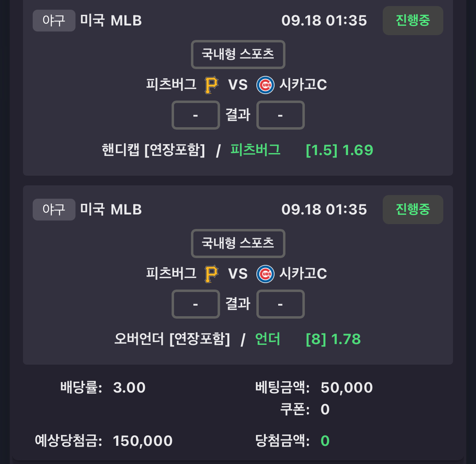Click the Chicago Cubs logo in second bet
The width and height of the screenshot is (476, 464).
pos(265,274)
